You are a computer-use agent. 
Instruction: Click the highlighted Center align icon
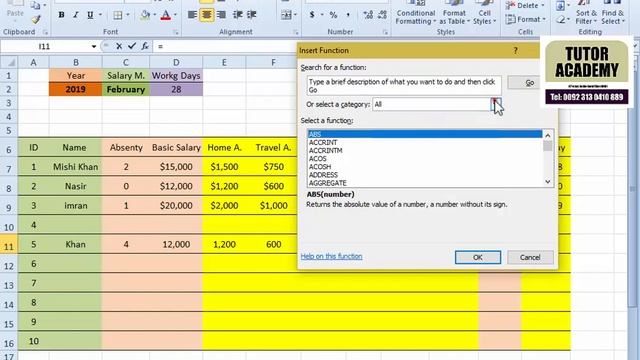click(x=207, y=15)
